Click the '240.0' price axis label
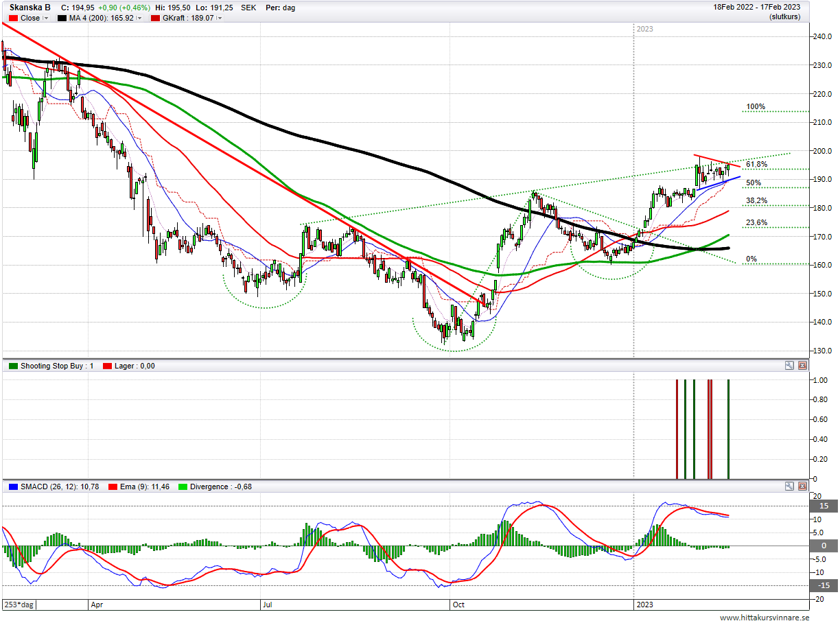The width and height of the screenshot is (840, 621). point(824,37)
